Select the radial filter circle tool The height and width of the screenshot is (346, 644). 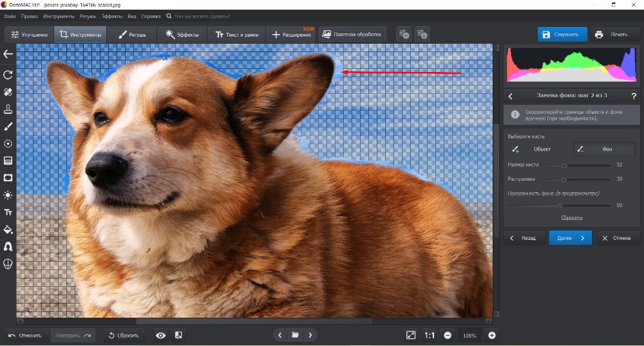[8, 143]
